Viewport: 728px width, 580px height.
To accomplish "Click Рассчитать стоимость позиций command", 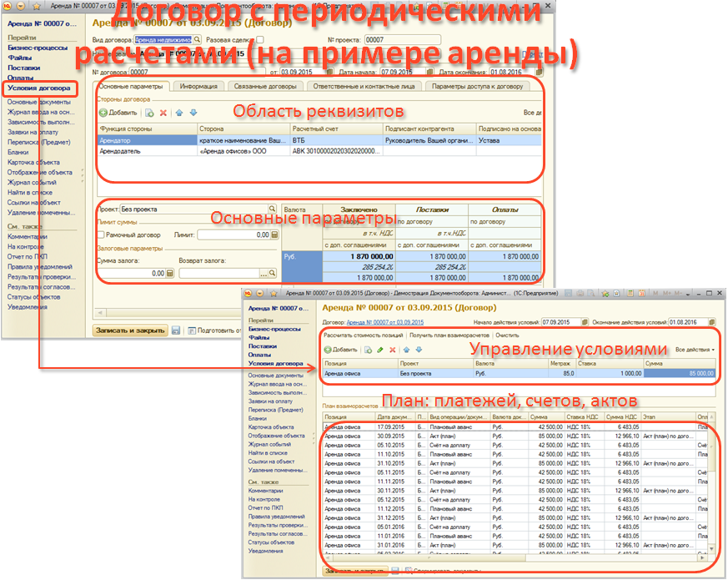I will coord(363,335).
